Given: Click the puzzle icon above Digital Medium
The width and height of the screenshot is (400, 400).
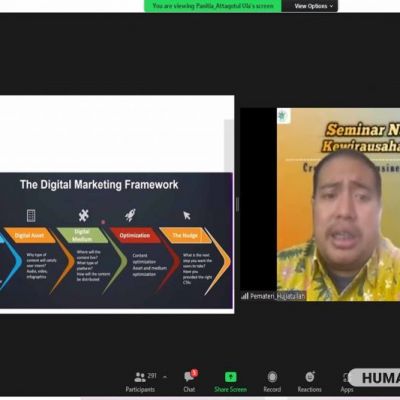Looking at the screenshot, I should [x=84, y=216].
